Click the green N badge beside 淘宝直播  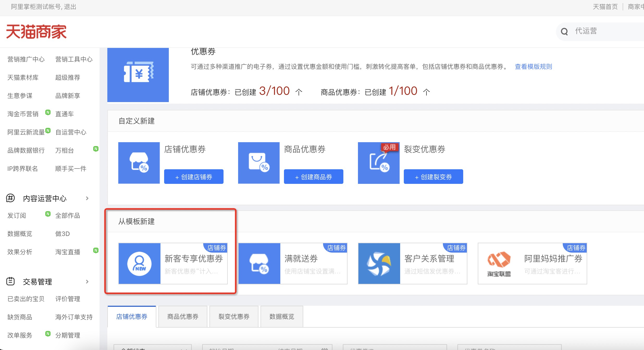click(96, 250)
